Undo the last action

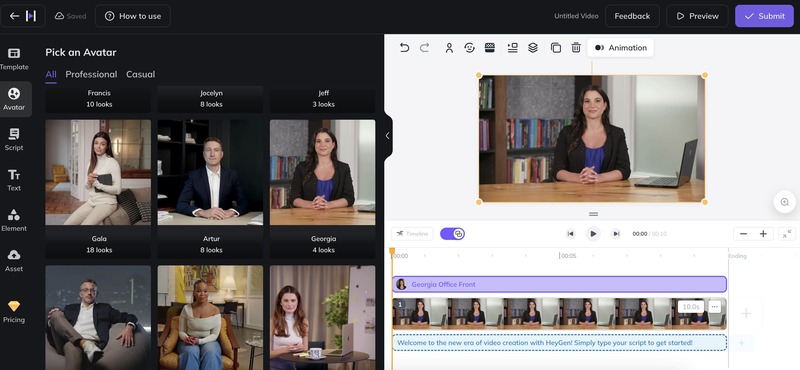[x=404, y=48]
